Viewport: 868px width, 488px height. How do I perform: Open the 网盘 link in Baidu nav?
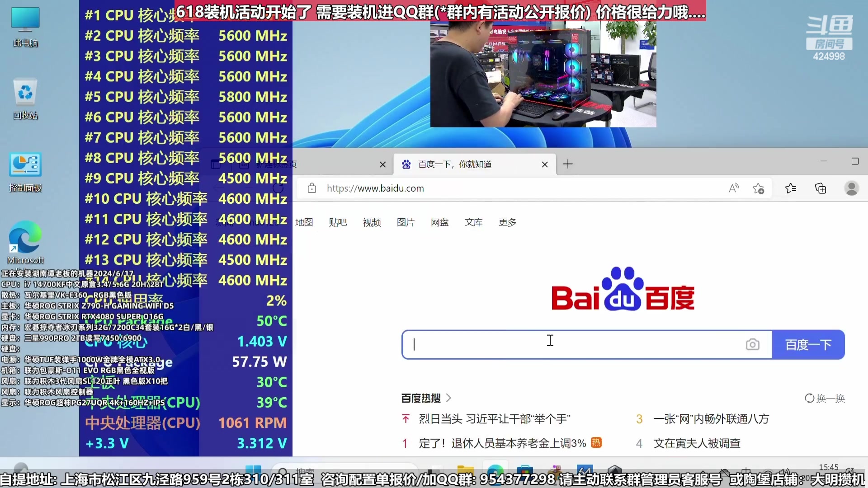coord(439,222)
